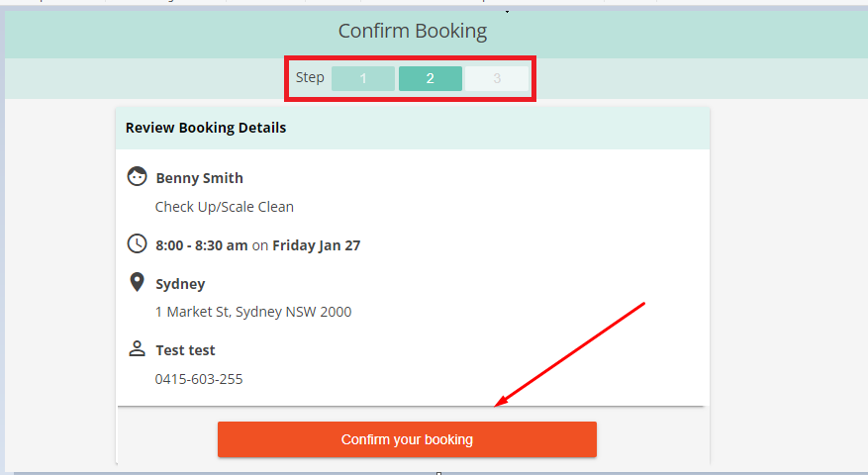The width and height of the screenshot is (868, 475).
Task: Click the 8:00 - 8:30 am time text
Action: pyautogui.click(x=202, y=245)
